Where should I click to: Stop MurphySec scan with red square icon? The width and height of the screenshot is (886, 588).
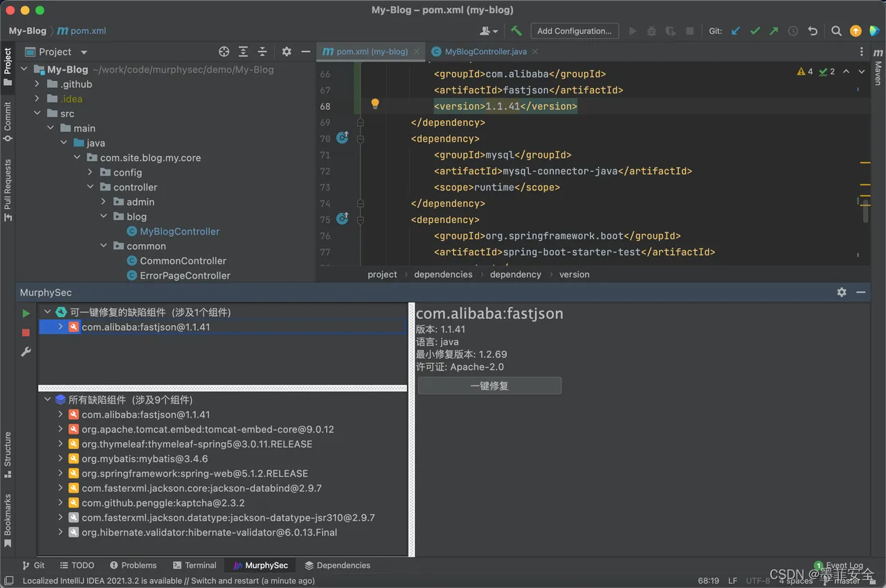click(x=26, y=333)
